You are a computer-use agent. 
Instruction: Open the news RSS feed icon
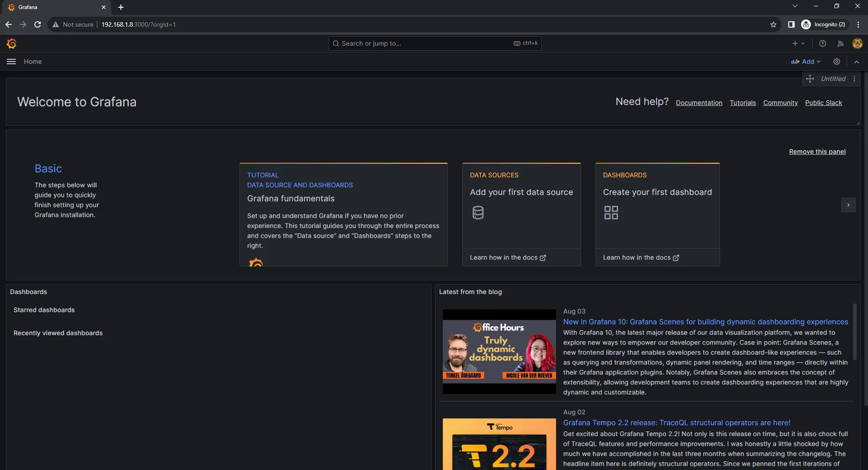click(840, 43)
